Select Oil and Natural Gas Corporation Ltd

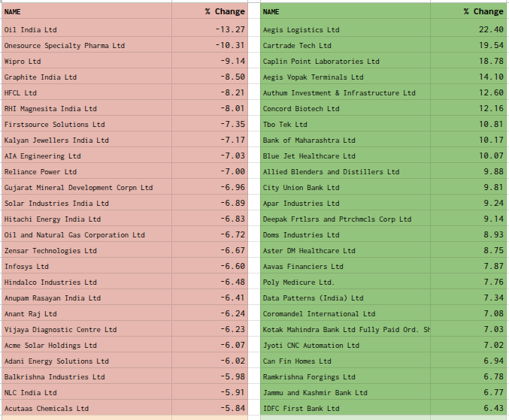pyautogui.click(x=86, y=235)
